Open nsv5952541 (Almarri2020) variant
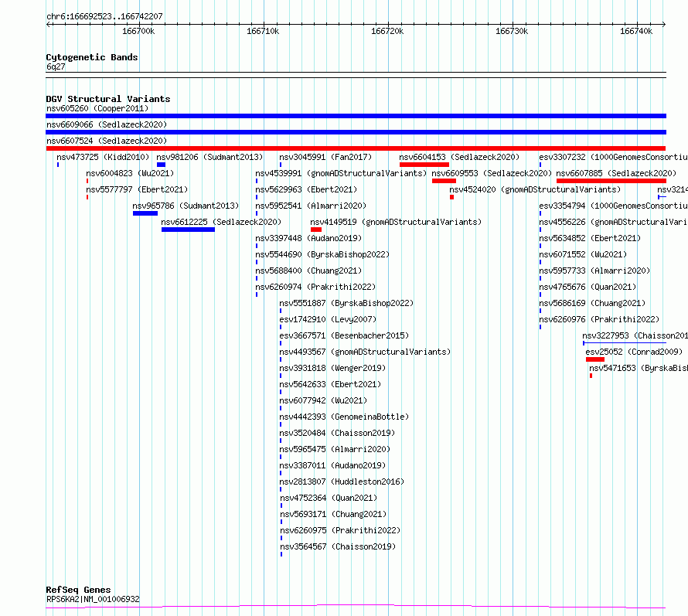The image size is (688, 616). tap(311, 206)
